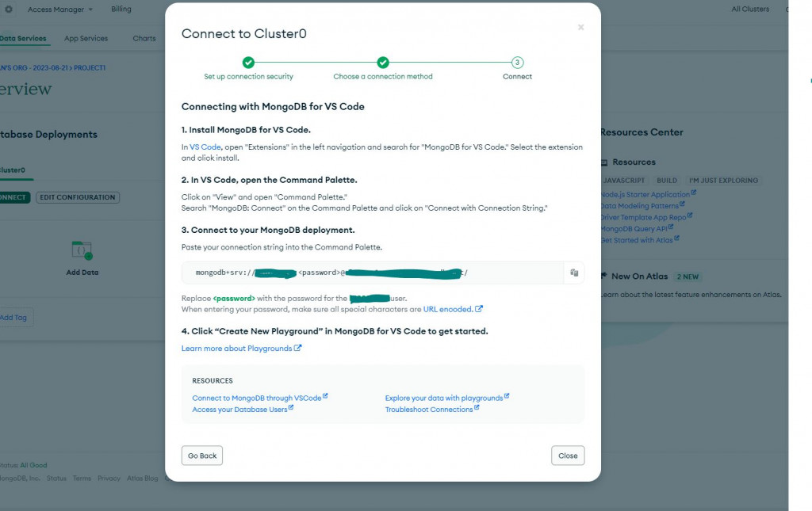Open settings gear icon in top bar

[9, 9]
